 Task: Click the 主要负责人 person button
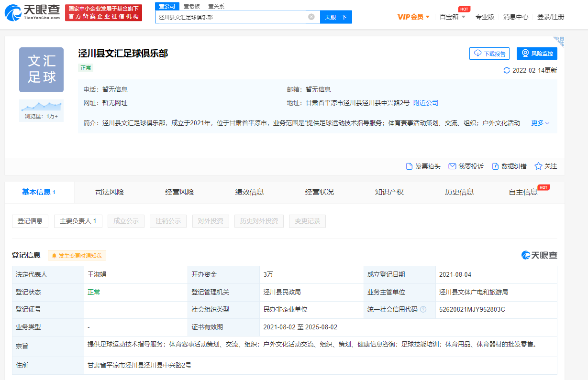pyautogui.click(x=78, y=221)
